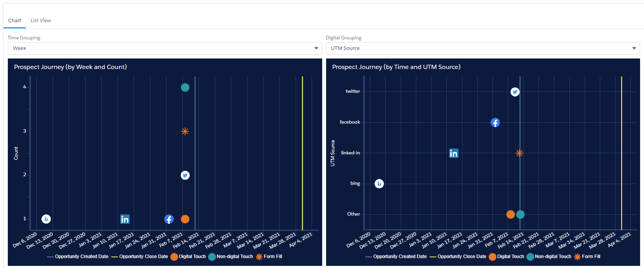
Task: Click the Facebook icon in the UTM Source chart
Action: [495, 122]
